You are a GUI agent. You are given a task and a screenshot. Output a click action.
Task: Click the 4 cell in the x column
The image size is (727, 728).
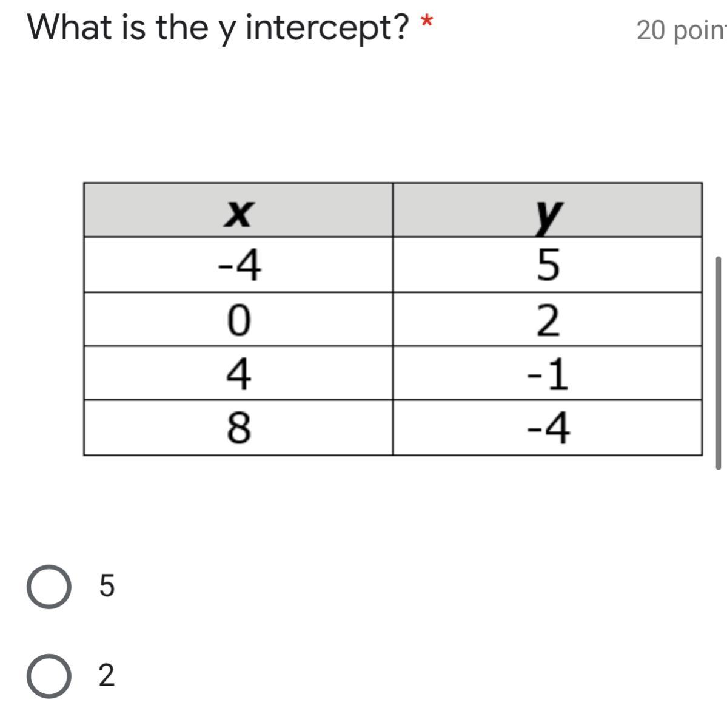[x=238, y=373]
